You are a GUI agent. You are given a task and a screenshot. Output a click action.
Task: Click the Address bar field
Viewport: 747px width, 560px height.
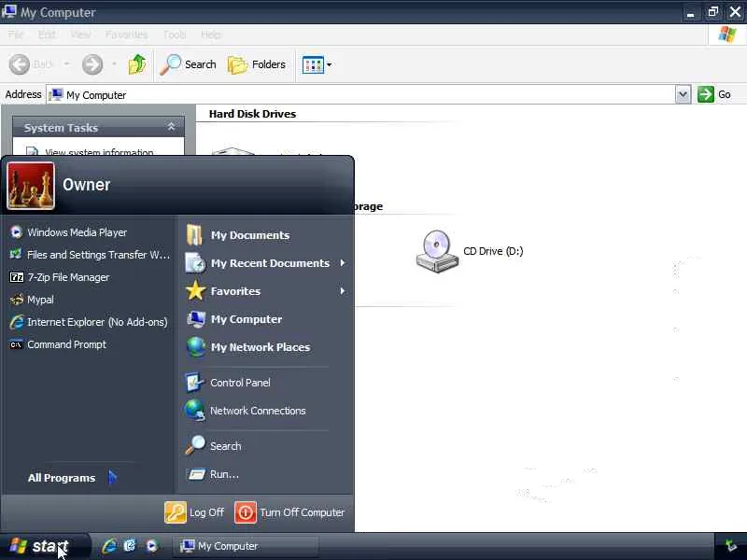[x=361, y=94]
